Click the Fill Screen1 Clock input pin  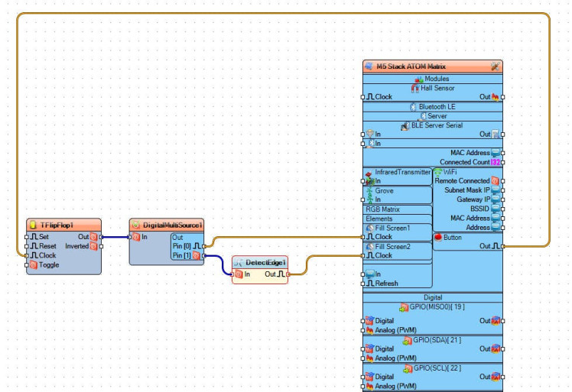coord(366,237)
